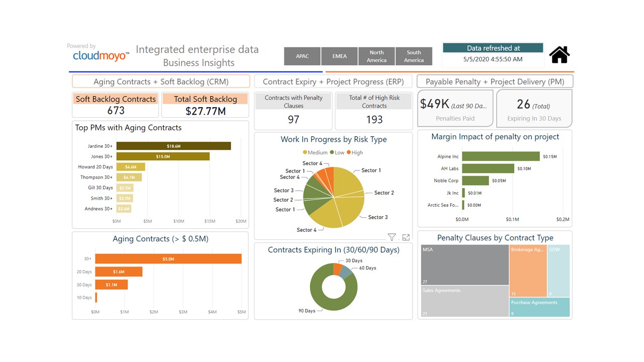Screen dimensions: 644x362
Task: Select Gill 30 Days bar
Action: pyautogui.click(x=125, y=188)
